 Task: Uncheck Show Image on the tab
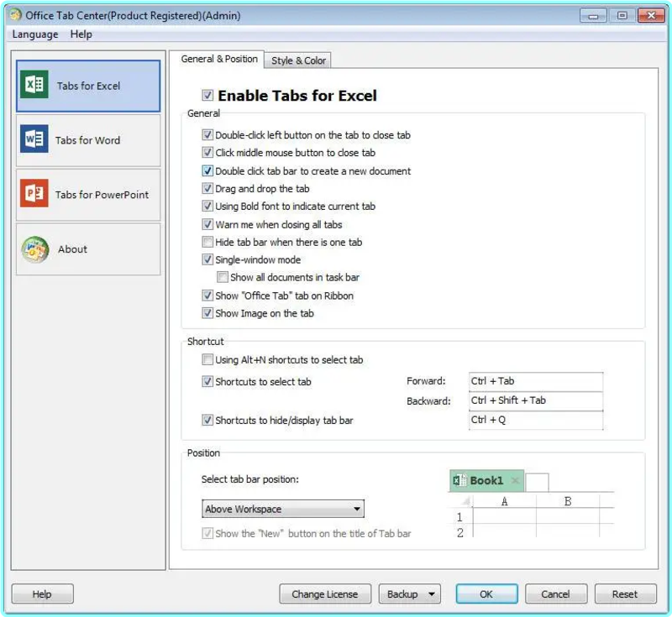coord(207,313)
